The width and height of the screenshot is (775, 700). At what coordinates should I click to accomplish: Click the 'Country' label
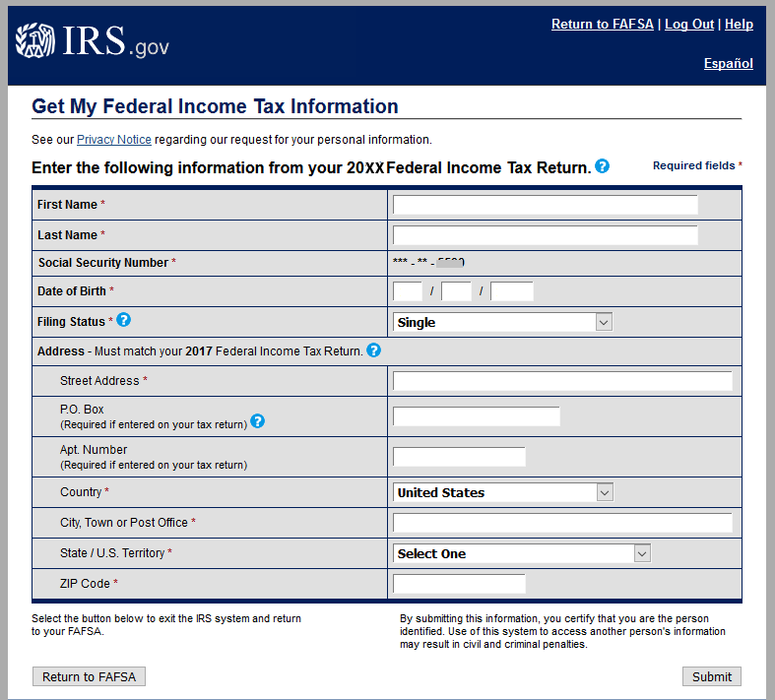(81, 492)
